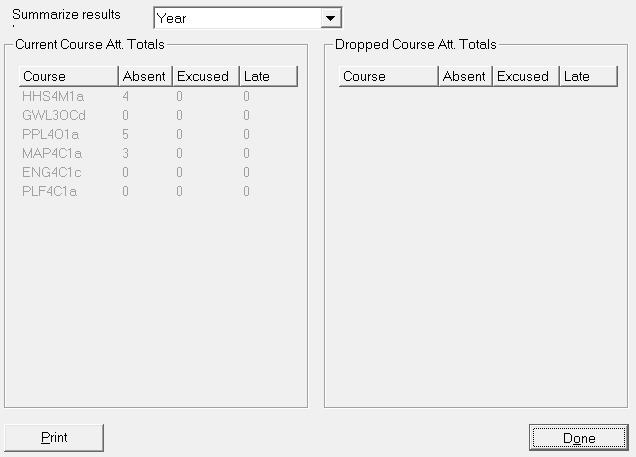Select the ENG4C1c course row
Screen dimensions: 636x457
coord(52,173)
